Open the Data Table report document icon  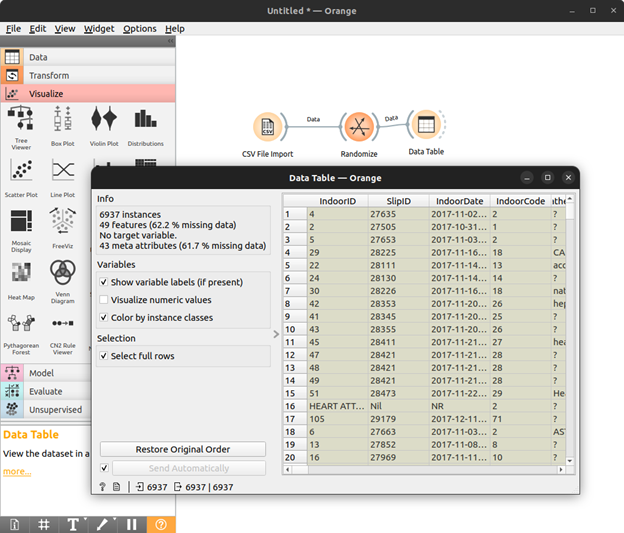point(116,487)
